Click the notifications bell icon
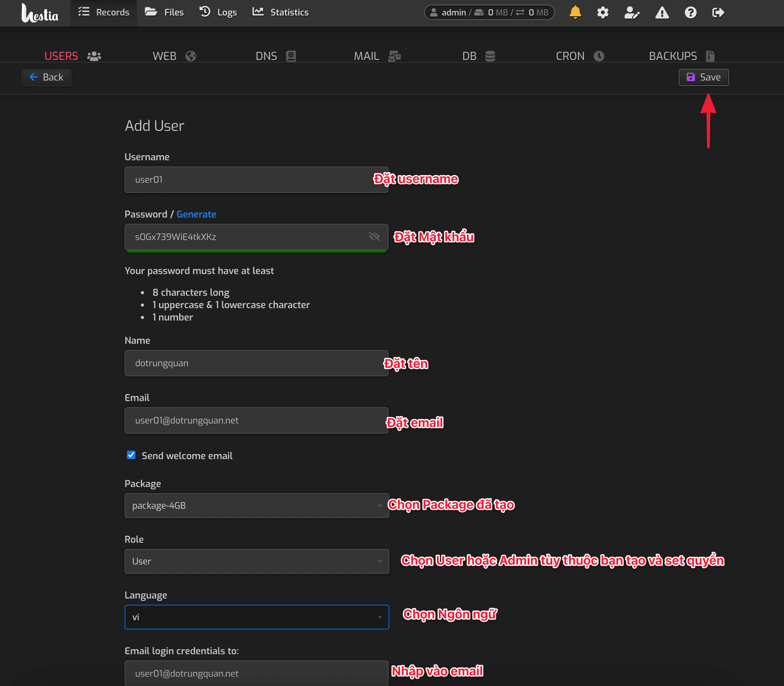The height and width of the screenshot is (686, 784). click(575, 12)
